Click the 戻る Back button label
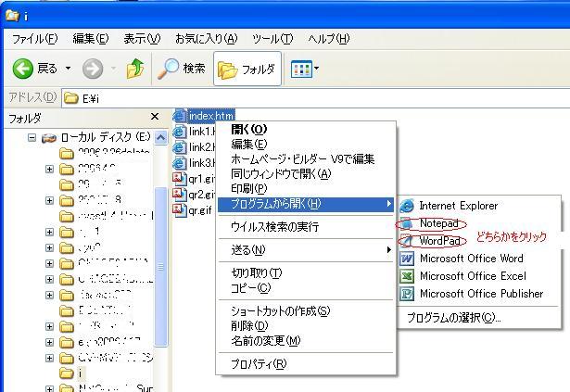 coord(47,69)
